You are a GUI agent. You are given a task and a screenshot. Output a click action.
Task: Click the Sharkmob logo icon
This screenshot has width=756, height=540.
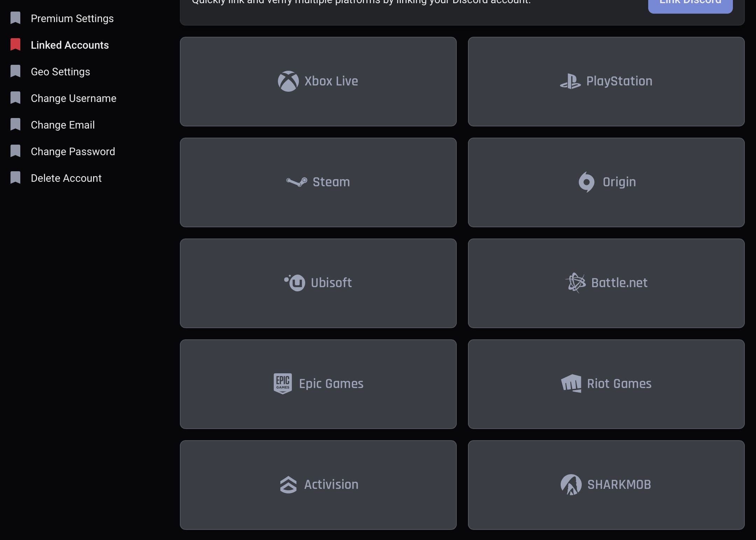(571, 485)
